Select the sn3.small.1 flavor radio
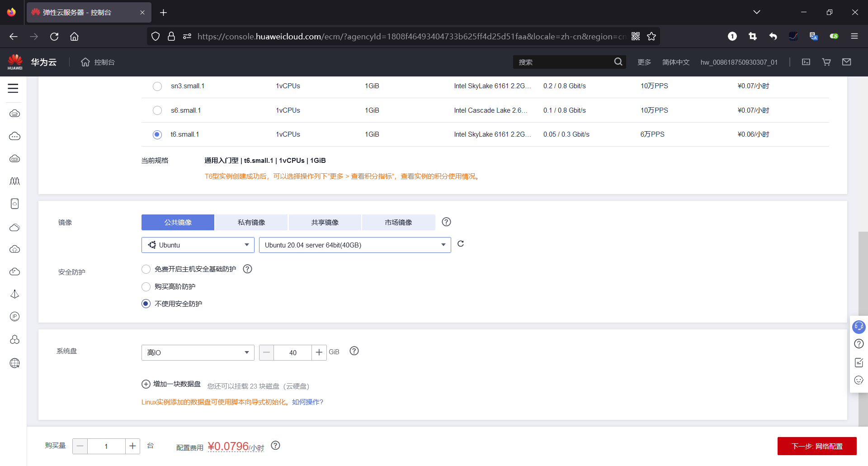The width and height of the screenshot is (868, 466). (157, 86)
